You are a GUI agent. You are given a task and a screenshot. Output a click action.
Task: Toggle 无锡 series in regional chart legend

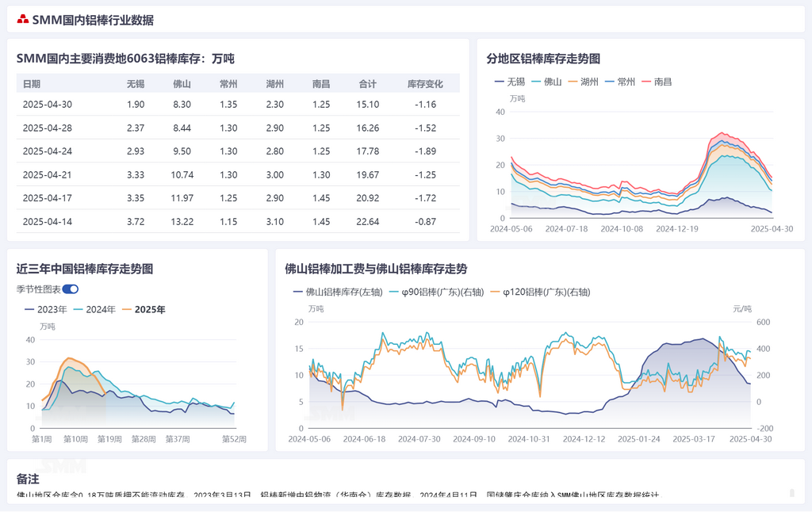pyautogui.click(x=510, y=82)
